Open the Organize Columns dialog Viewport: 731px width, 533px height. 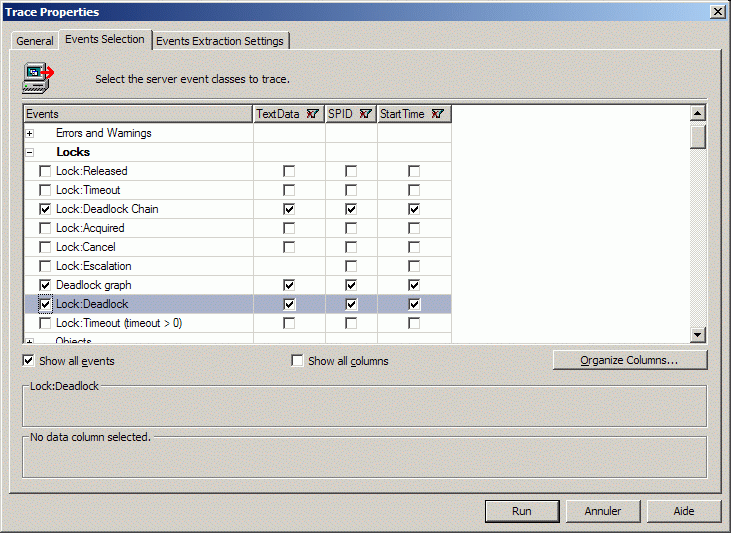[629, 360]
